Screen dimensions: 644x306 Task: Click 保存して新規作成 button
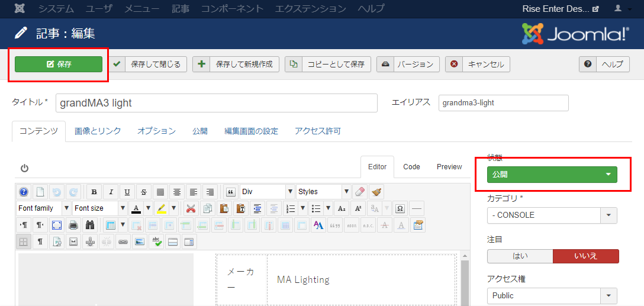236,65
